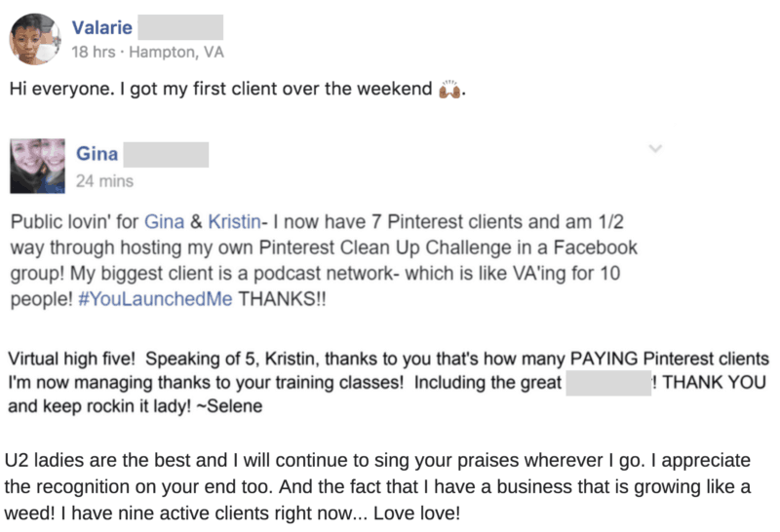The width and height of the screenshot is (780, 532).
Task: Open Valarie's profile name link
Action: (x=101, y=27)
